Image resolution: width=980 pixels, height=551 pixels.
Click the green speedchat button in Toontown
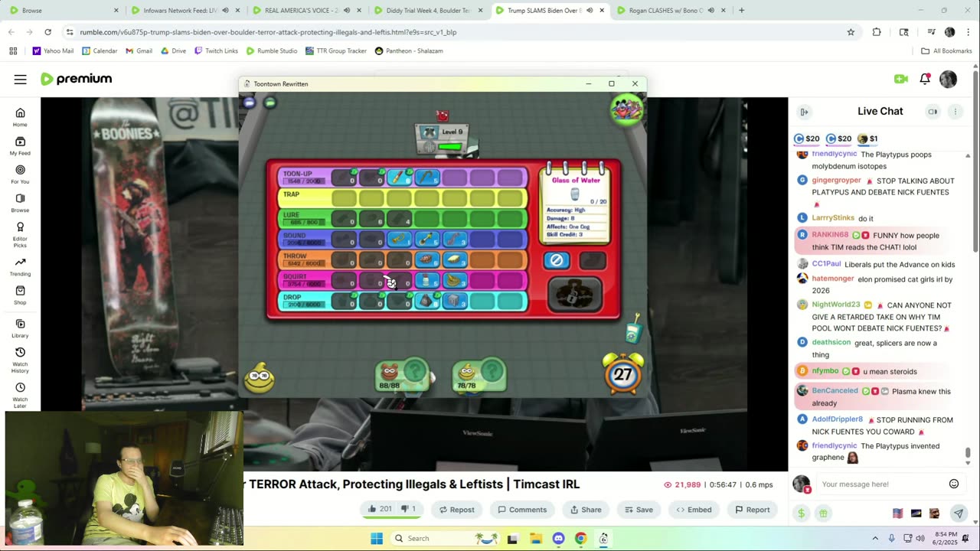click(x=269, y=102)
